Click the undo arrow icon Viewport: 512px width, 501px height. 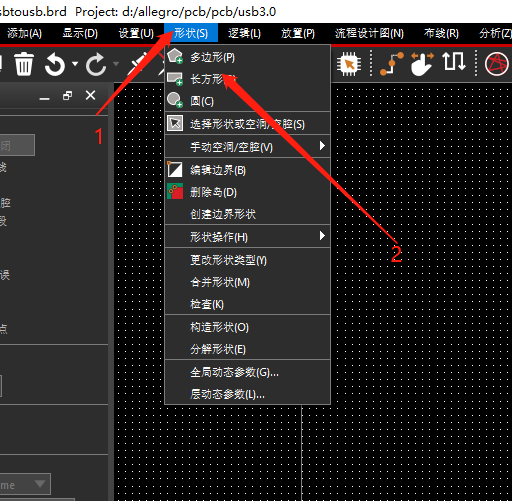pos(55,64)
